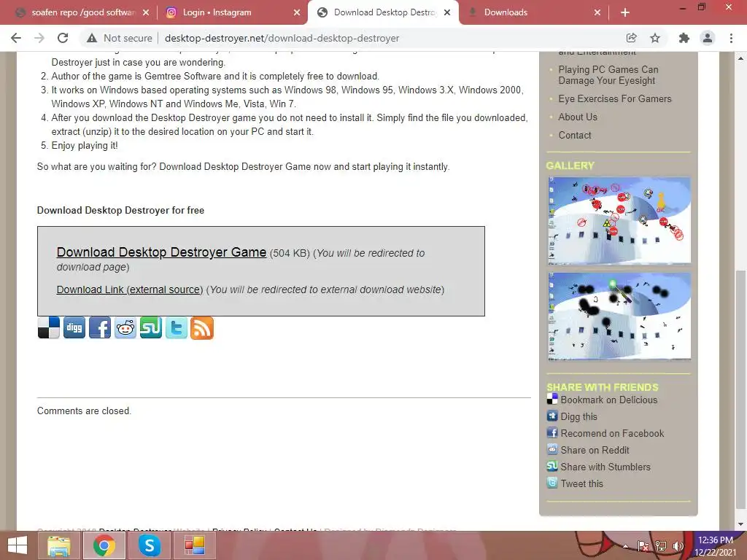This screenshot has height=560, width=747.
Task: Open second gallery screenshot with black splats
Action: coord(619,316)
